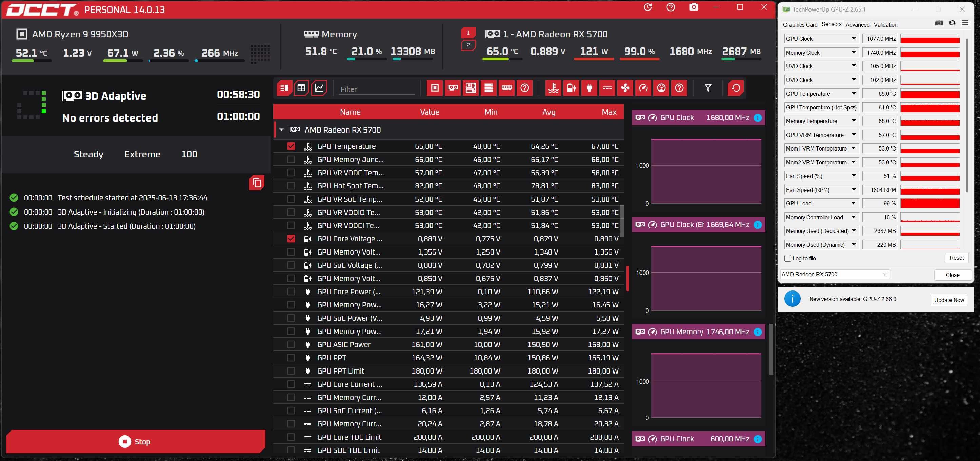Filter sensors by current icon
Image resolution: width=980 pixels, height=461 pixels.
click(607, 88)
